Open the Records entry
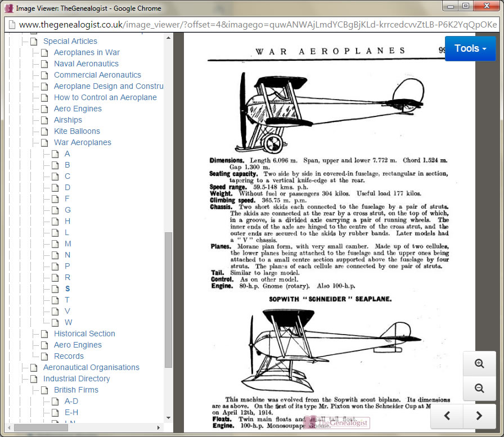Screen dimensions: 504x437 tap(69, 356)
